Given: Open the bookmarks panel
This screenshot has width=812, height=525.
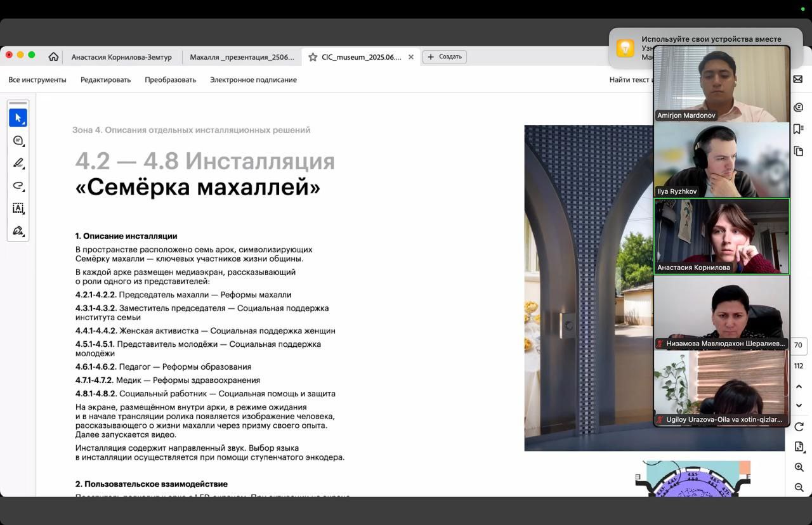Looking at the screenshot, I should point(799,129).
